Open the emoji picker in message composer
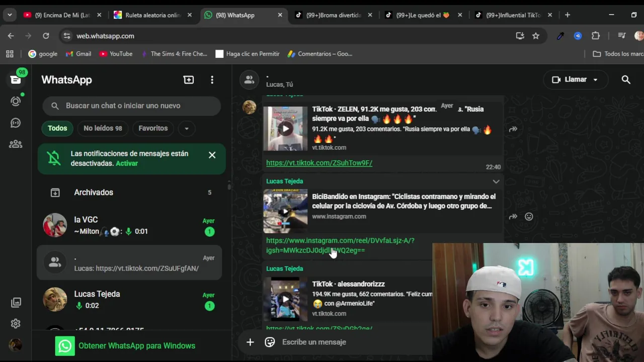The image size is (644, 362). pos(270,342)
